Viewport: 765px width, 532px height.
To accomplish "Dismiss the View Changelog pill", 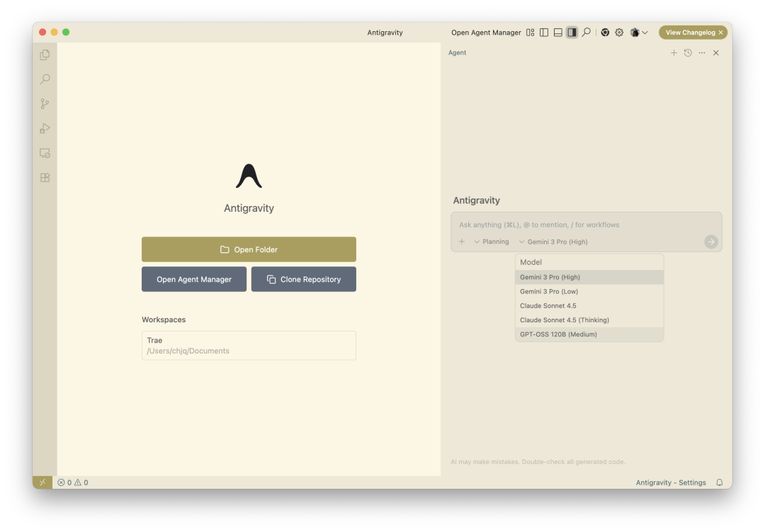I will 720,32.
